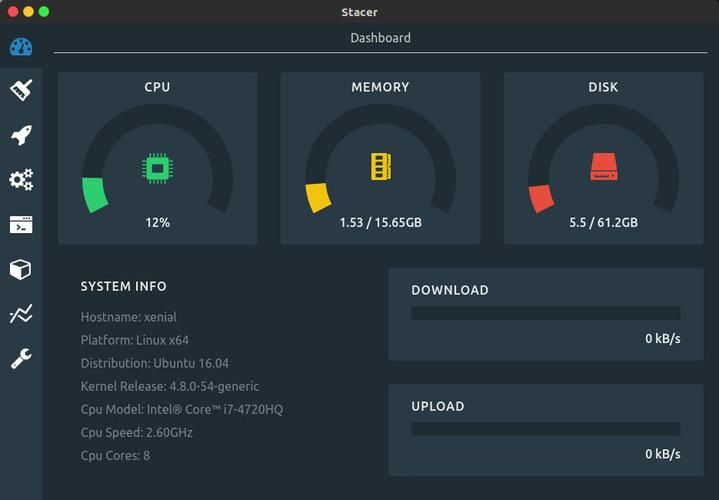Click the red disk drive icon

tap(603, 167)
